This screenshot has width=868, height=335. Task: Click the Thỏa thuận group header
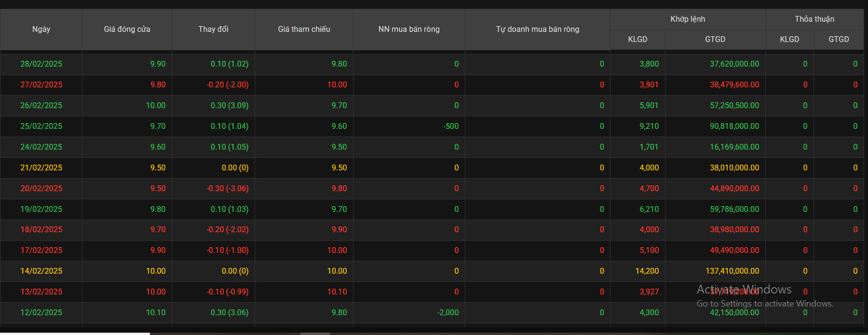[x=814, y=19]
